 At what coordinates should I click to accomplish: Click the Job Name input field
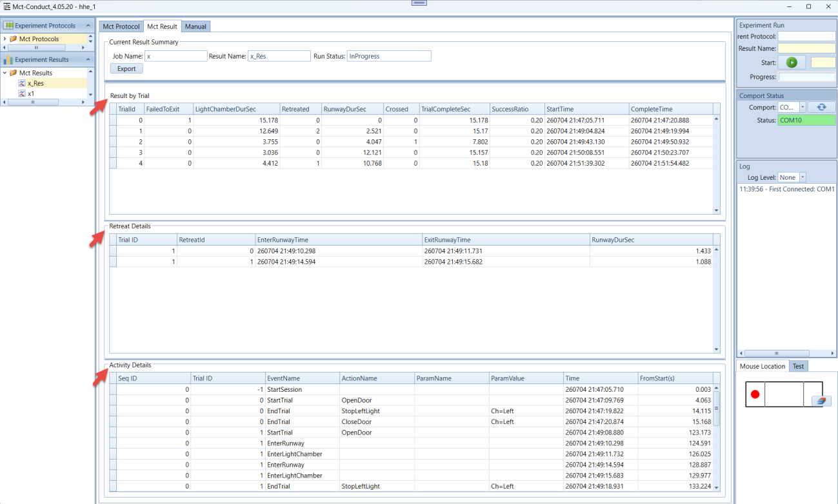pyautogui.click(x=176, y=56)
